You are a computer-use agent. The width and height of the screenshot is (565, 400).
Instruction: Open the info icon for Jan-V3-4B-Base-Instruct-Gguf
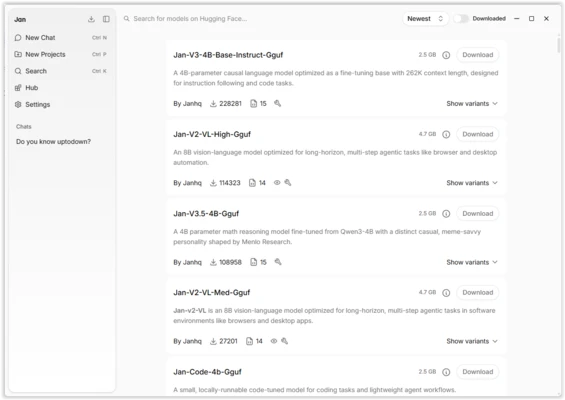pyautogui.click(x=446, y=55)
